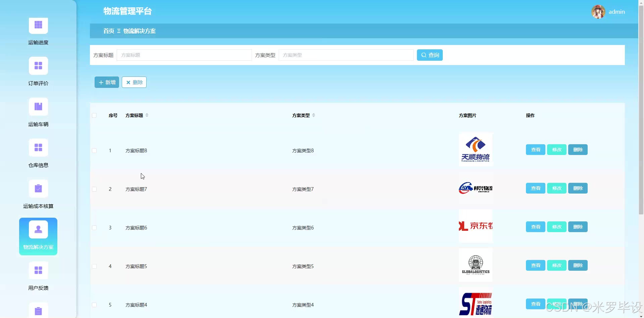Click the 物流解决方案 breadcrumb text

[x=140, y=31]
